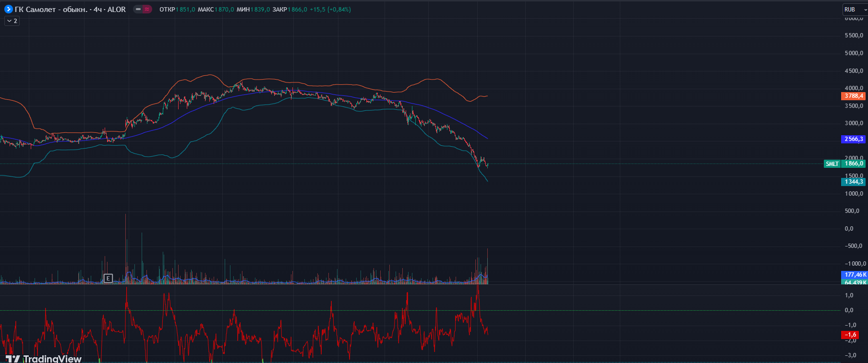868x363 pixels.
Task: Click the 177,46K volume value label
Action: (854, 275)
